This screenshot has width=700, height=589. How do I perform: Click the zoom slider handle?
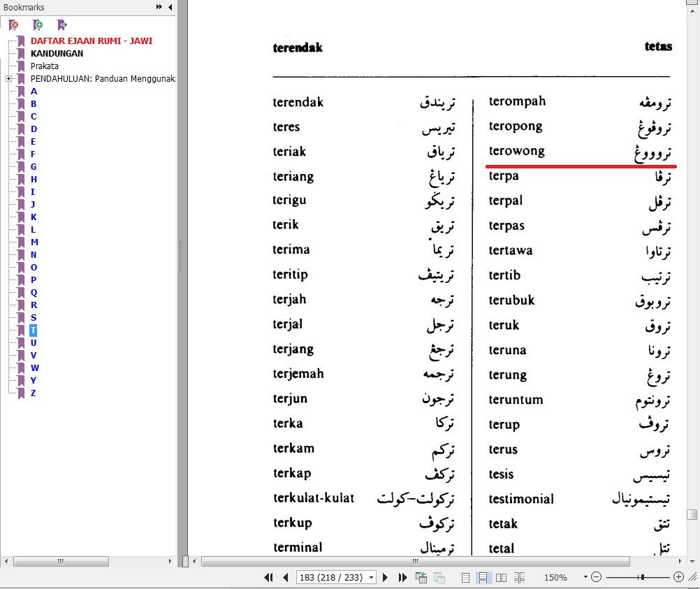[642, 577]
